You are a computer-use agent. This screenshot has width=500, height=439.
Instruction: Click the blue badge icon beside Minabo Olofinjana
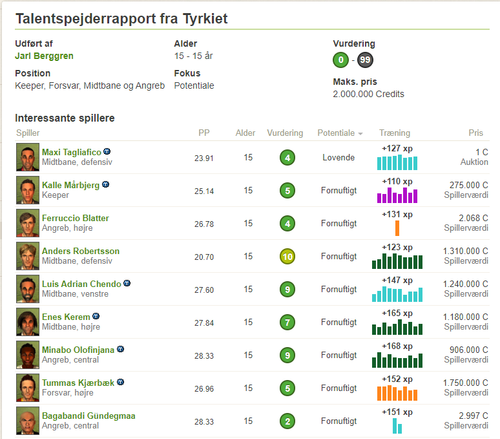point(120,349)
